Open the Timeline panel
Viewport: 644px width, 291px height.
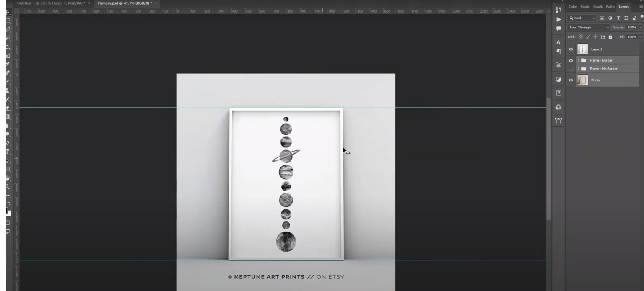click(x=558, y=19)
